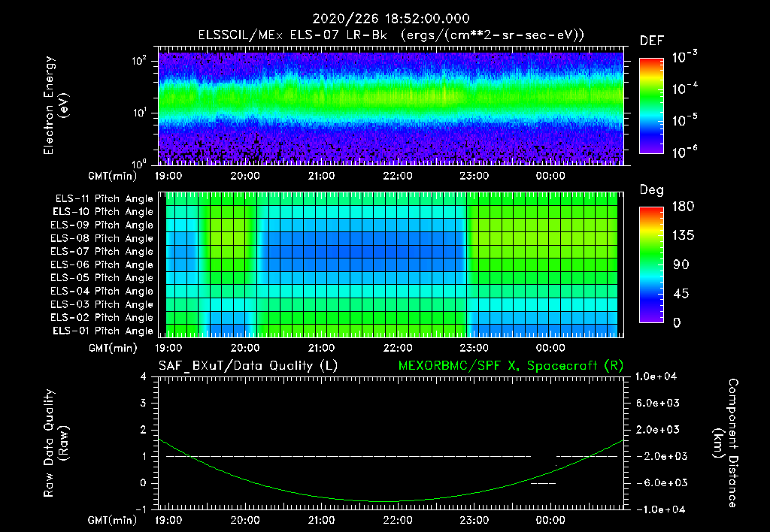Click the Deg pitch angle color bar
Viewport: 770px width, 532px height.
tap(651, 264)
